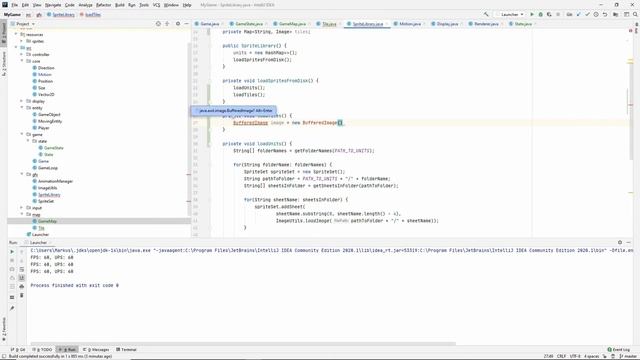
Task: Click the tool-windows quick access icon bottom-left
Action: pos(4,356)
